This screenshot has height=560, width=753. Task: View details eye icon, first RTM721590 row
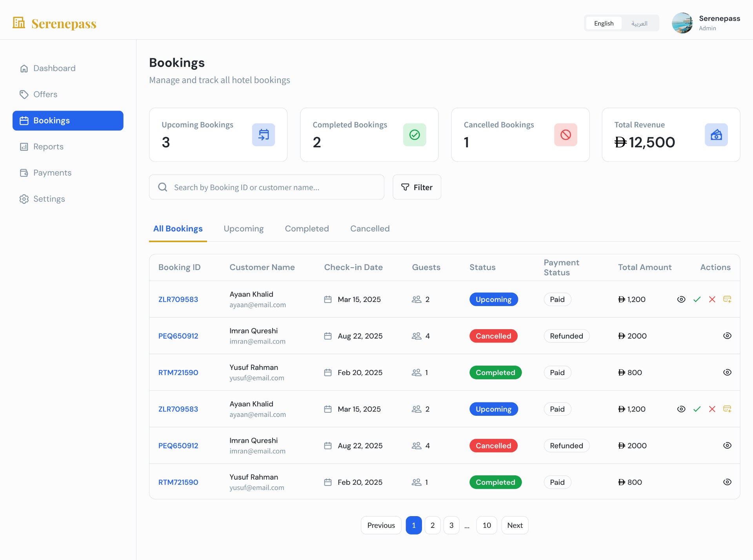click(727, 372)
